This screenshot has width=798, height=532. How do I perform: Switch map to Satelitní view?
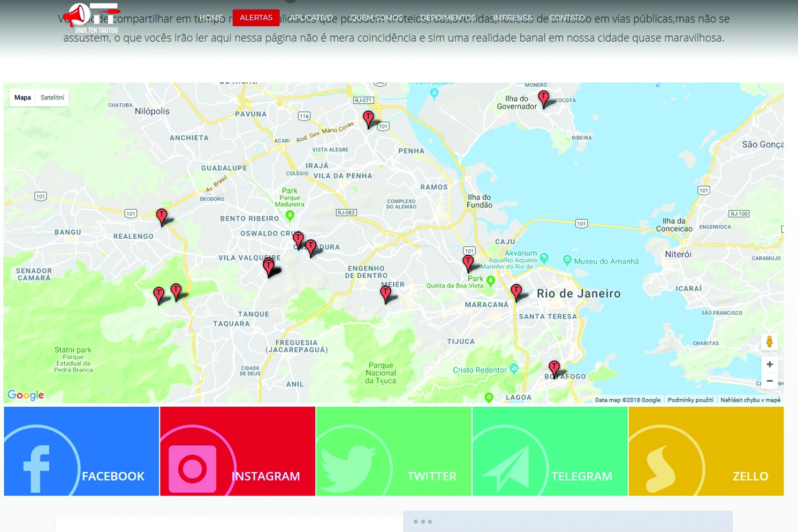click(x=52, y=97)
